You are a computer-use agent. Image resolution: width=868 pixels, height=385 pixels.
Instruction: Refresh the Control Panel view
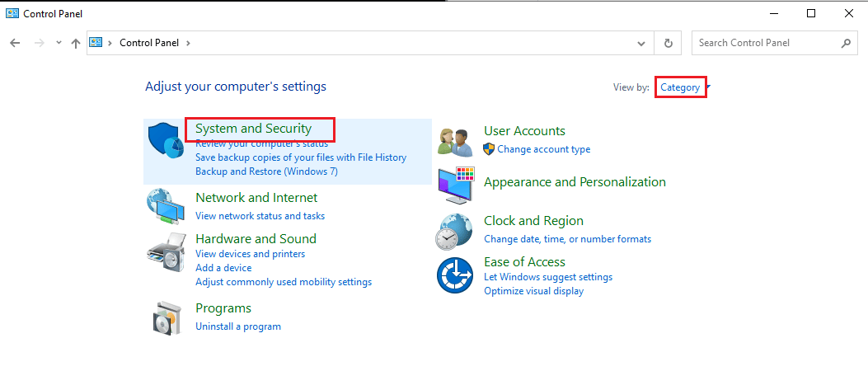click(669, 43)
